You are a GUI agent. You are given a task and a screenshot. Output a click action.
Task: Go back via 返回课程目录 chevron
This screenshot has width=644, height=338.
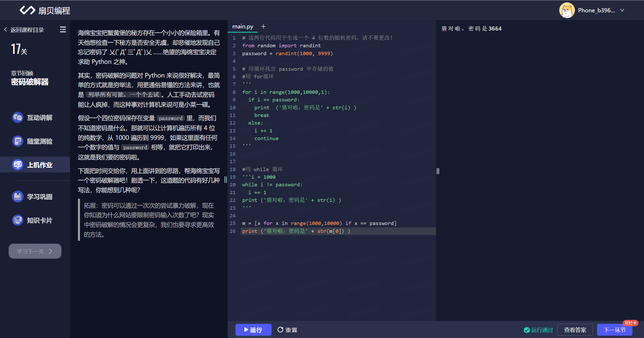(6, 30)
